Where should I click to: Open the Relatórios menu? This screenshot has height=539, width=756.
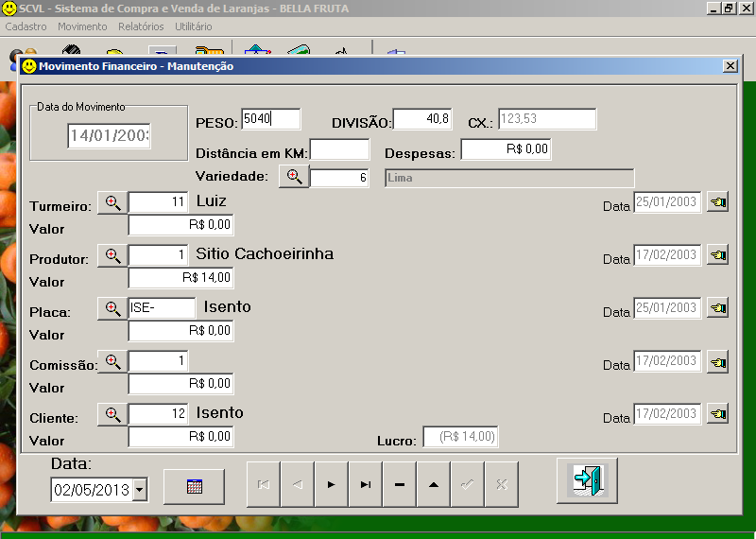[141, 26]
